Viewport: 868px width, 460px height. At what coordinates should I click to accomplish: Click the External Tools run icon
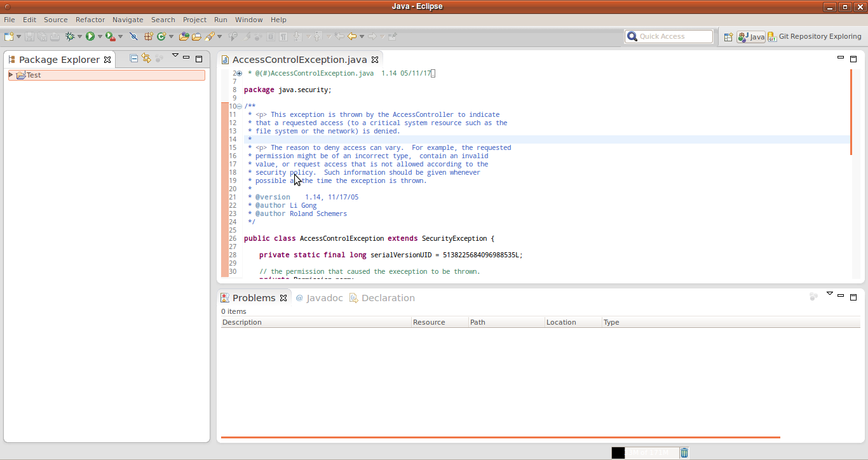point(110,36)
